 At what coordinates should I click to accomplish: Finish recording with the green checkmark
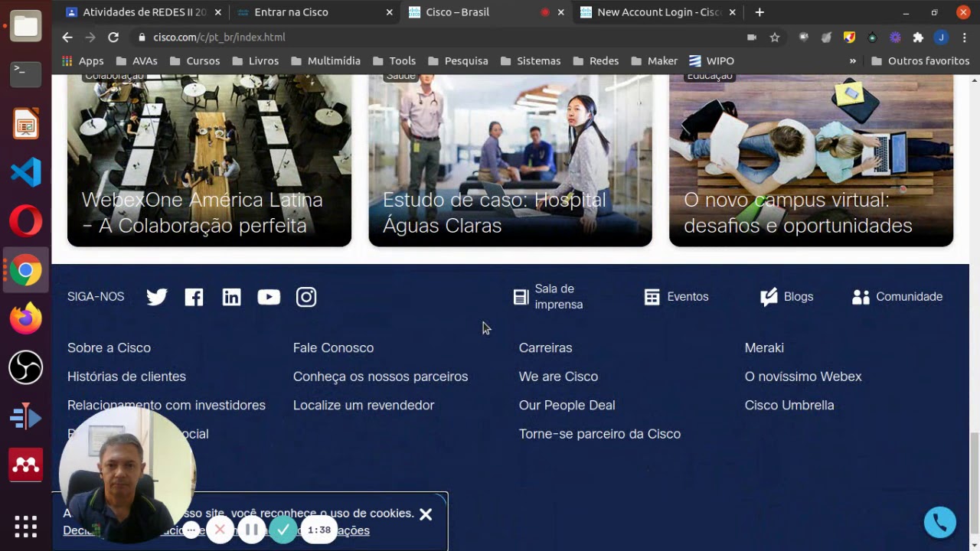[x=283, y=529]
